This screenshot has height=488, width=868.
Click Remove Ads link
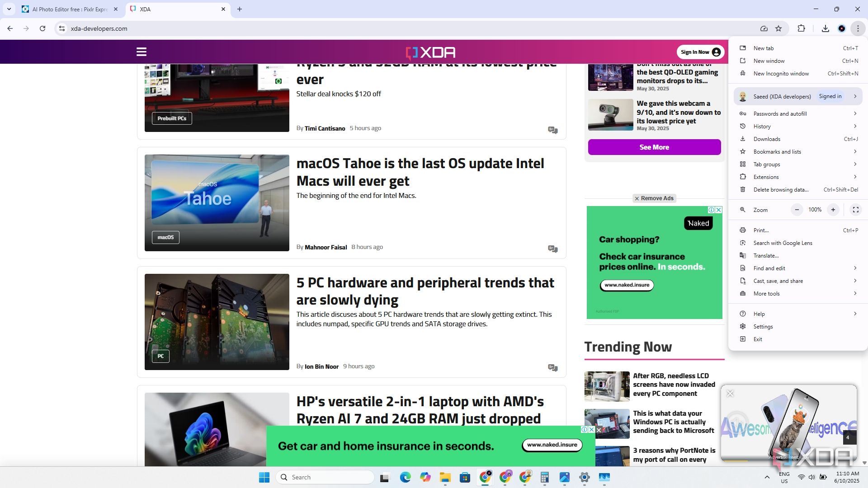coord(654,198)
